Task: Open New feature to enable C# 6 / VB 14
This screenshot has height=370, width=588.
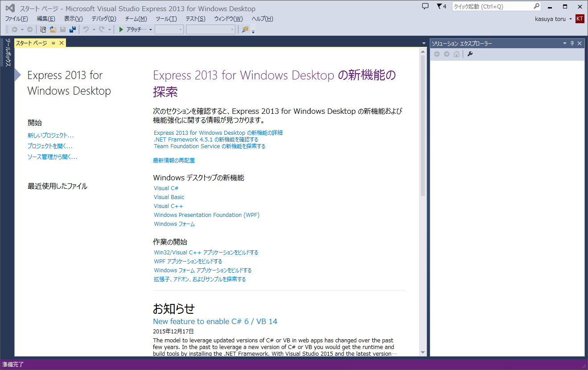Action: point(215,321)
